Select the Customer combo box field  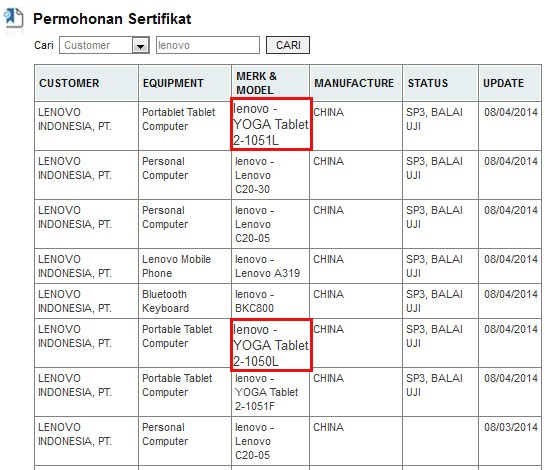(x=104, y=45)
